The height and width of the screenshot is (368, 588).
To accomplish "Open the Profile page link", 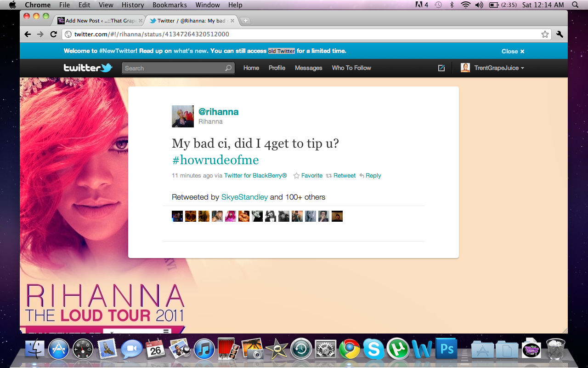I will coord(277,68).
